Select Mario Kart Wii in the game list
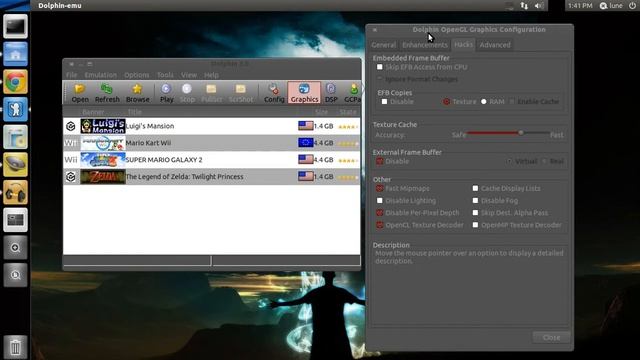 (211, 143)
